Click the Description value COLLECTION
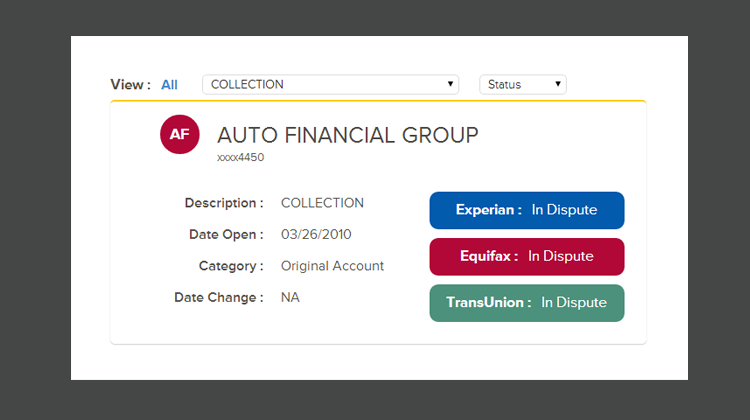 click(x=322, y=203)
